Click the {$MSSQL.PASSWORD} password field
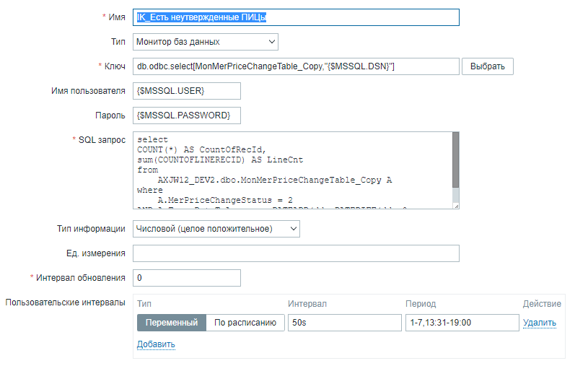The image size is (588, 366). click(187, 116)
